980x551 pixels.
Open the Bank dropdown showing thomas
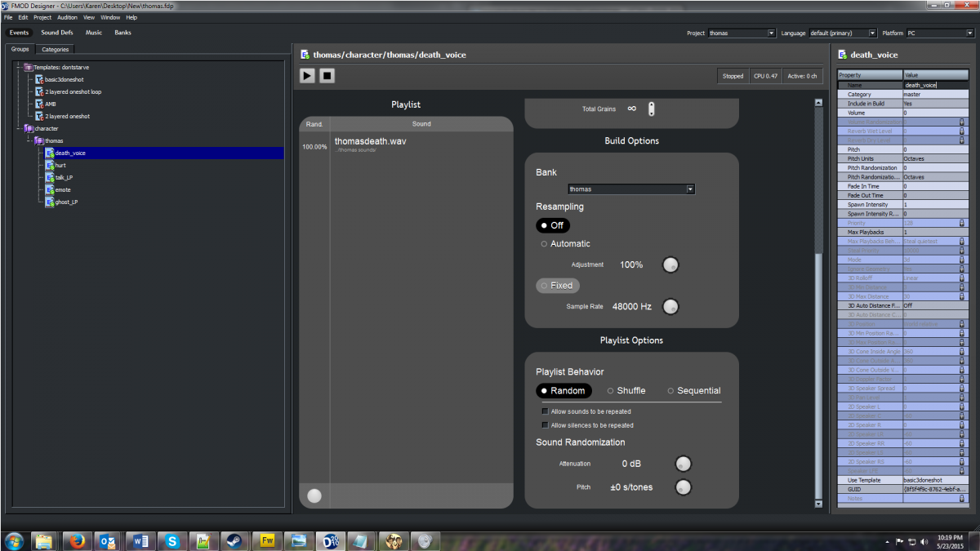(631, 189)
